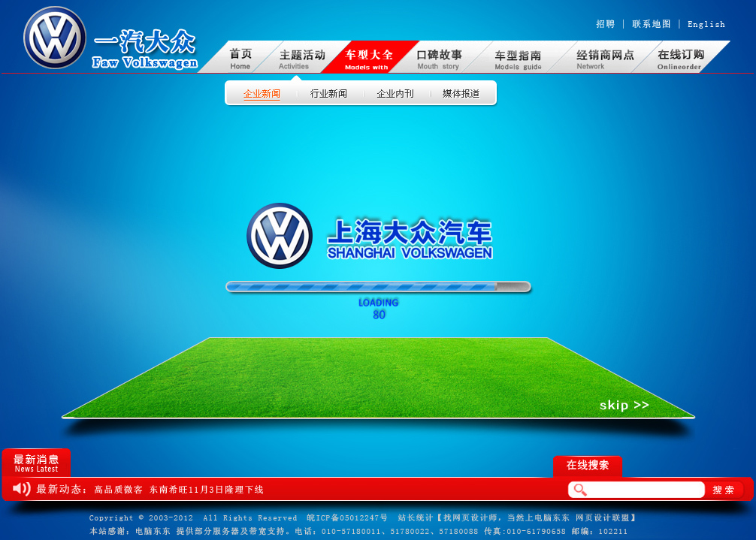Open the 主题活动 Activities tab
The height and width of the screenshot is (540, 756).
(x=302, y=59)
